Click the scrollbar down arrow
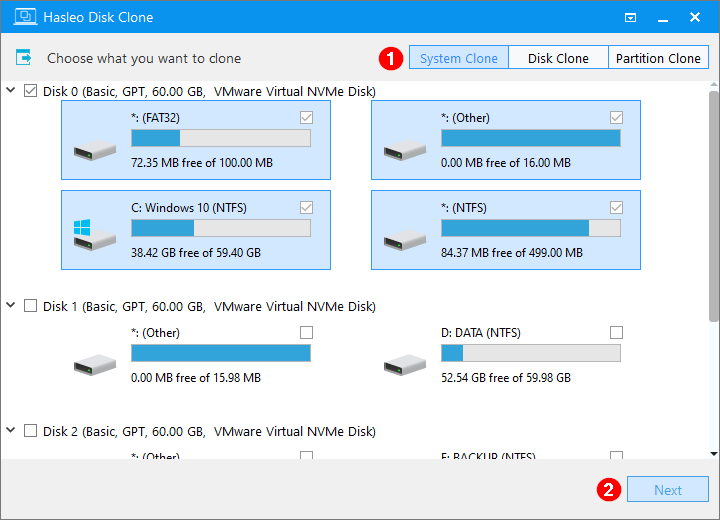 point(714,454)
